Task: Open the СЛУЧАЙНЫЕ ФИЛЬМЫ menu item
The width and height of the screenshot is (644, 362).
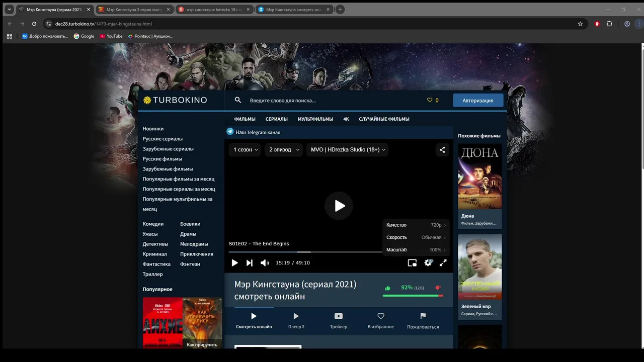Action: (384, 119)
